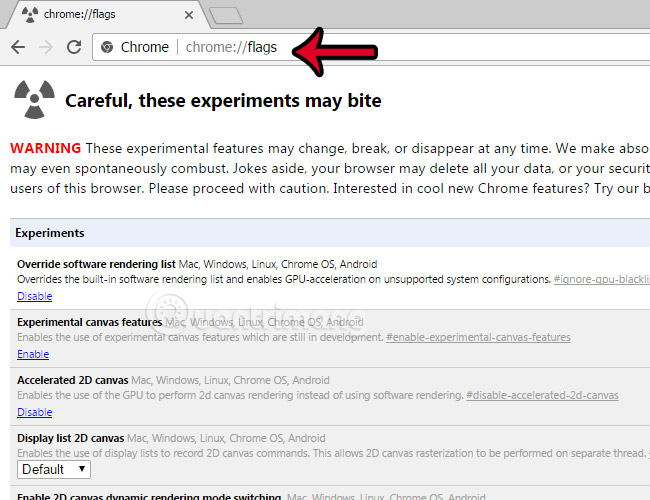Click the #ignore-gpu-blacklist anchor link

[600, 280]
